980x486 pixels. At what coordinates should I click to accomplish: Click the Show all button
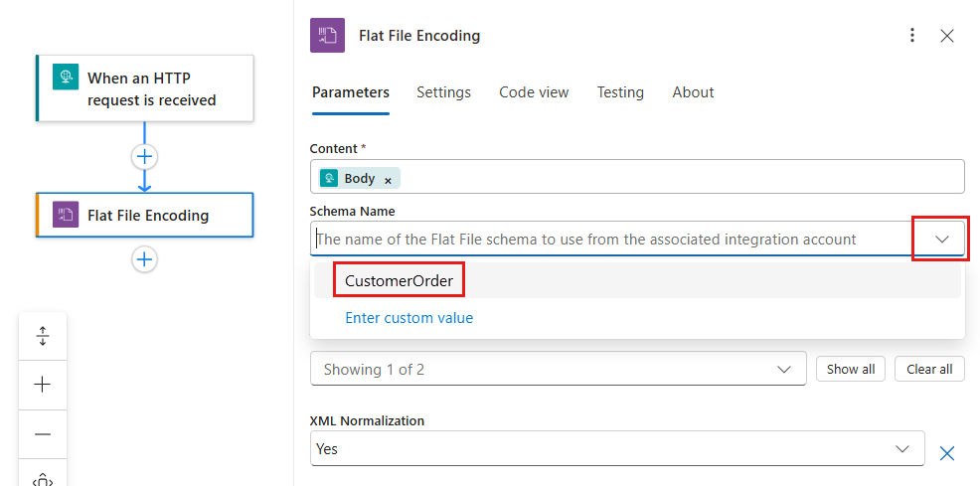pos(851,369)
